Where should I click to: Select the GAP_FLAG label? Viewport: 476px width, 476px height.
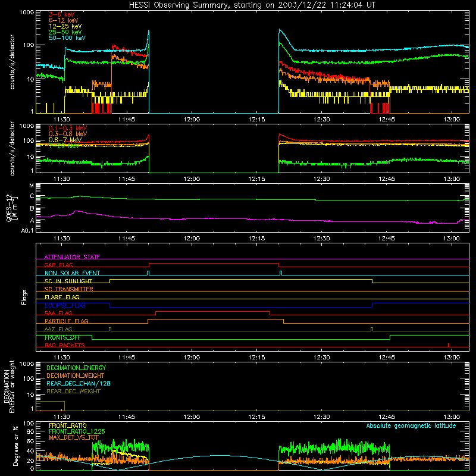tap(58, 265)
